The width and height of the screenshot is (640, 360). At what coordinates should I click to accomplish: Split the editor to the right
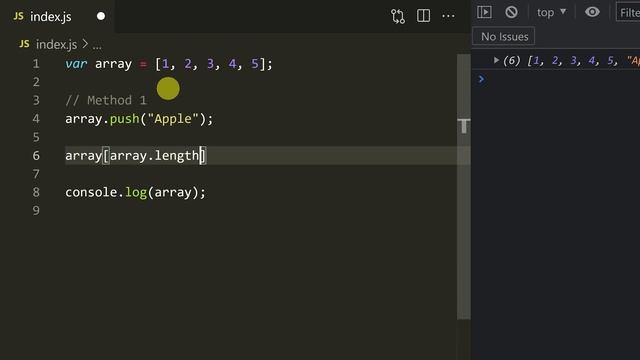[423, 16]
